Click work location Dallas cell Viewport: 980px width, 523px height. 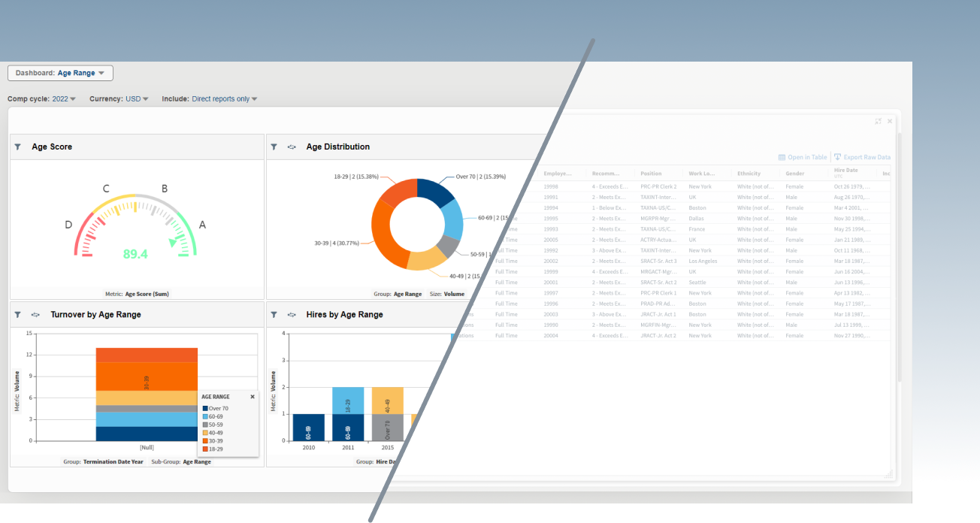point(696,218)
